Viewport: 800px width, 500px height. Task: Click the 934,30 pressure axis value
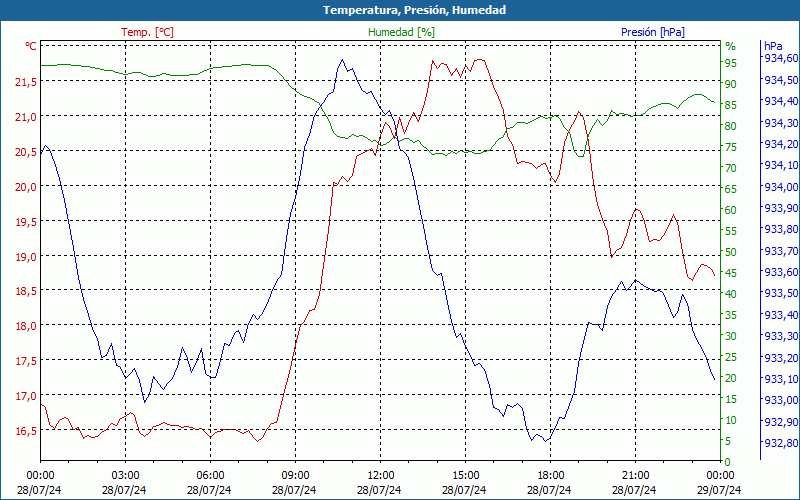tap(781, 122)
